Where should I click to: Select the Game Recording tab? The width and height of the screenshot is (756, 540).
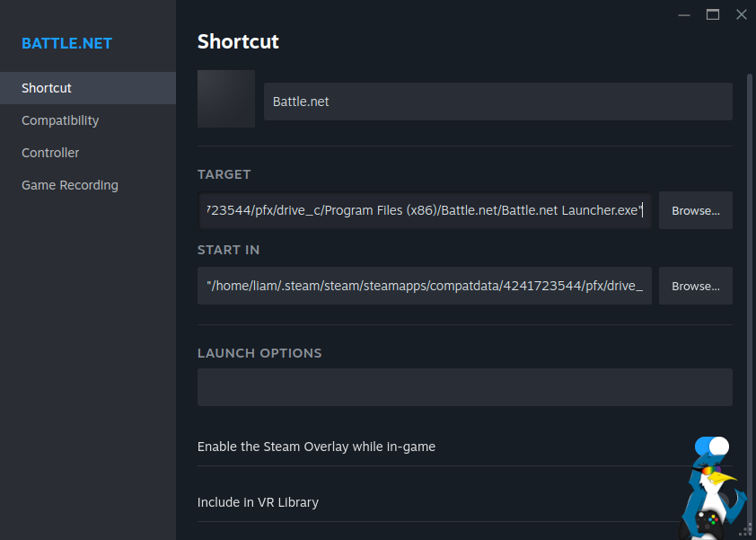pyautogui.click(x=70, y=185)
